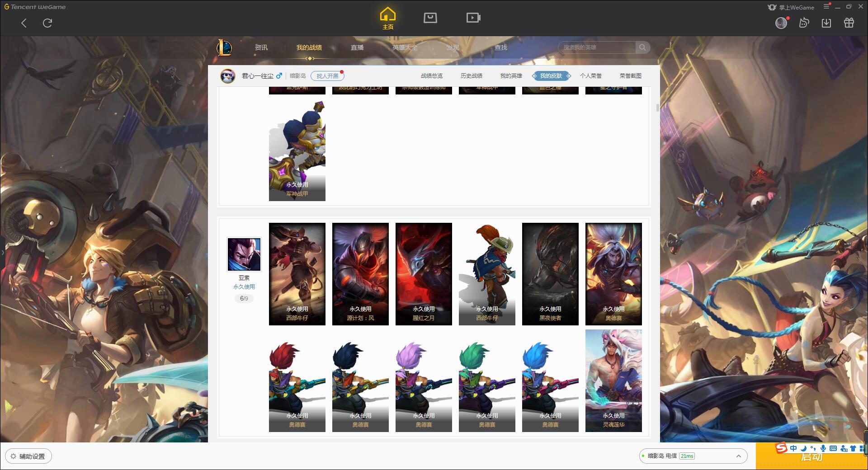Click the League of Legends logo icon

tap(224, 47)
